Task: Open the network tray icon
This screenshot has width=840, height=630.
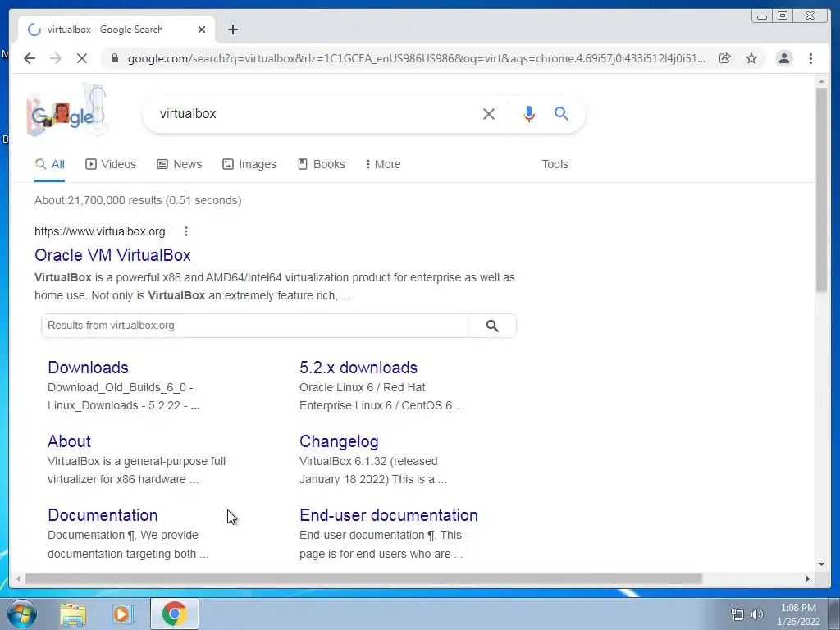Action: 737,614
